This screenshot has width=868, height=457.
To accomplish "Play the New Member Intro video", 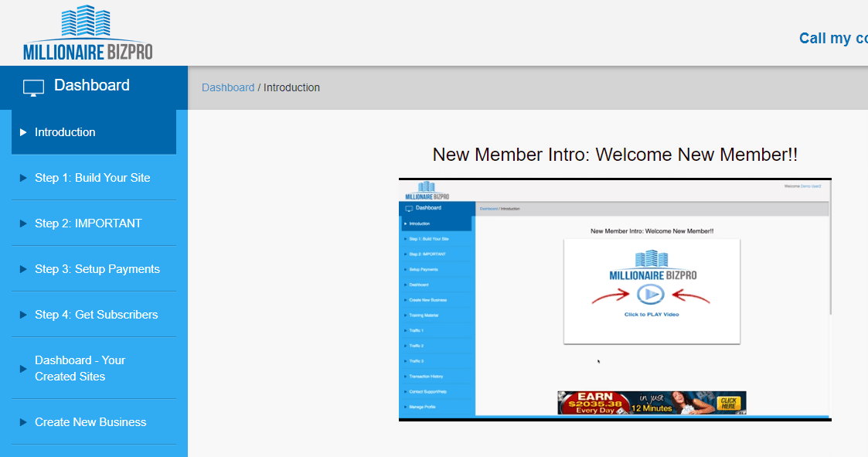I will pyautogui.click(x=615, y=300).
